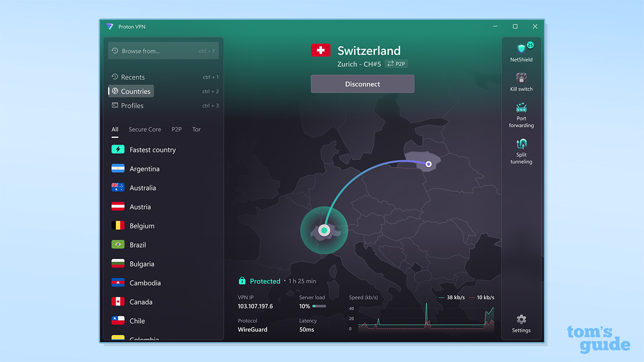644x362 pixels.
Task: Click the Profiles window icon
Action: pos(115,106)
